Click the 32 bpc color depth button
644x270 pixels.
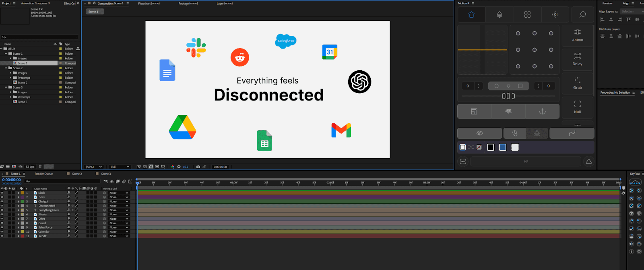[30, 166]
